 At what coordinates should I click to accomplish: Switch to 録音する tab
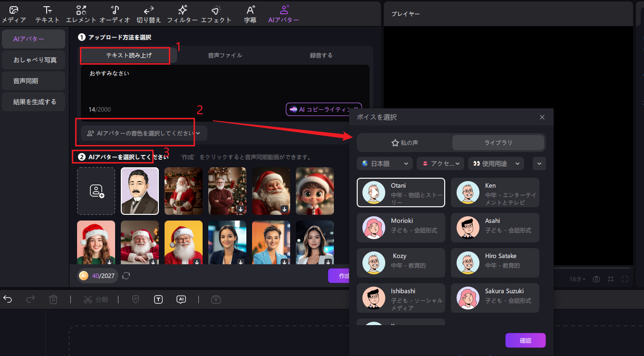321,56
